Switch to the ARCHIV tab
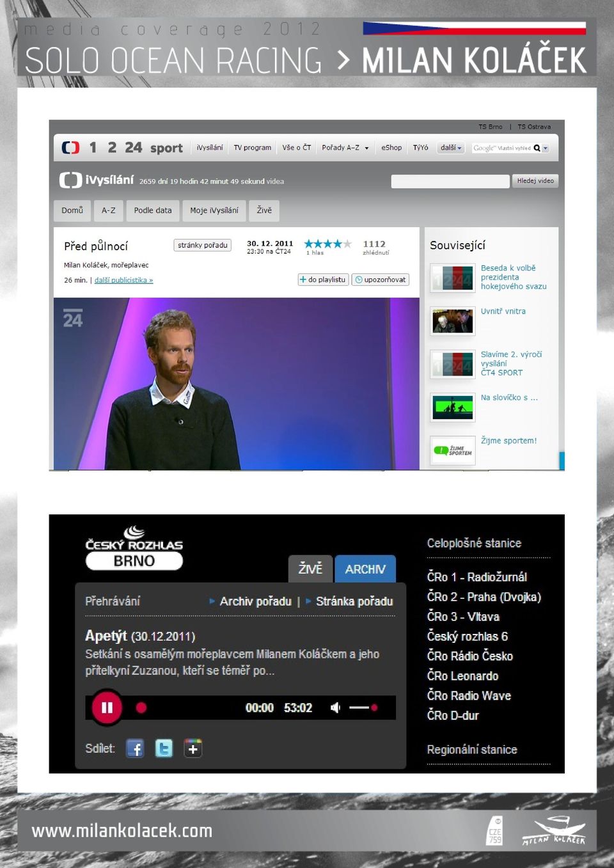 [365, 569]
